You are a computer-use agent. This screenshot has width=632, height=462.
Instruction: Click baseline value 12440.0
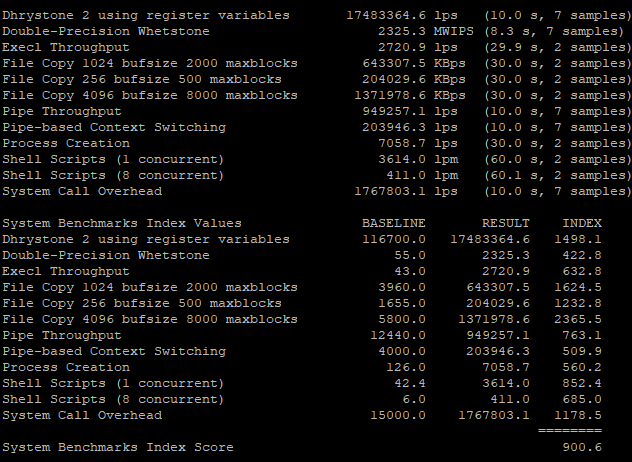(397, 335)
